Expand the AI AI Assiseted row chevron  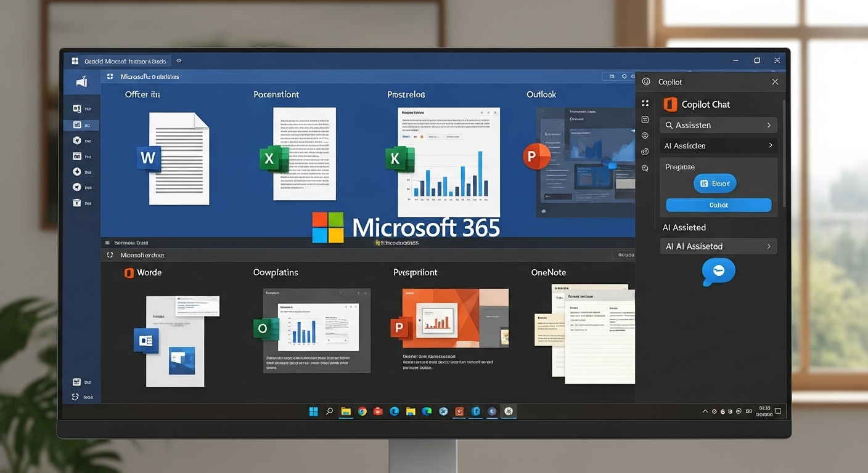pyautogui.click(x=769, y=246)
